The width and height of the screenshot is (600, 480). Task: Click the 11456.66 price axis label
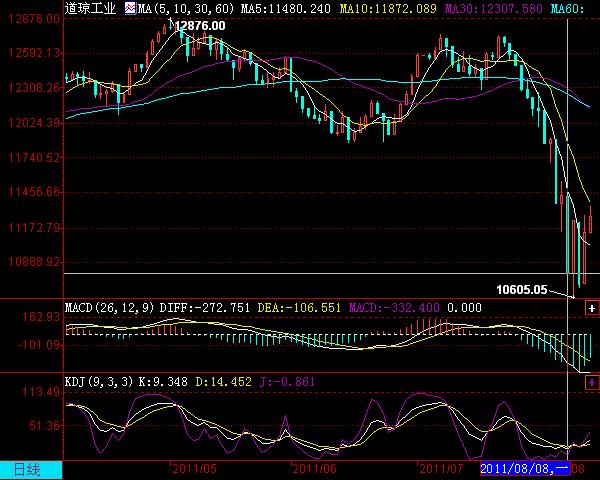click(34, 192)
